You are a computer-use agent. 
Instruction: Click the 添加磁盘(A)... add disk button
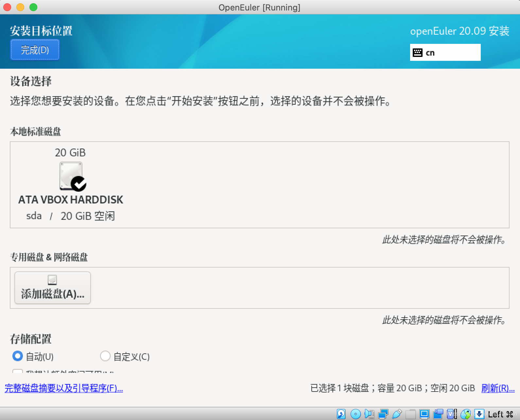pos(53,288)
